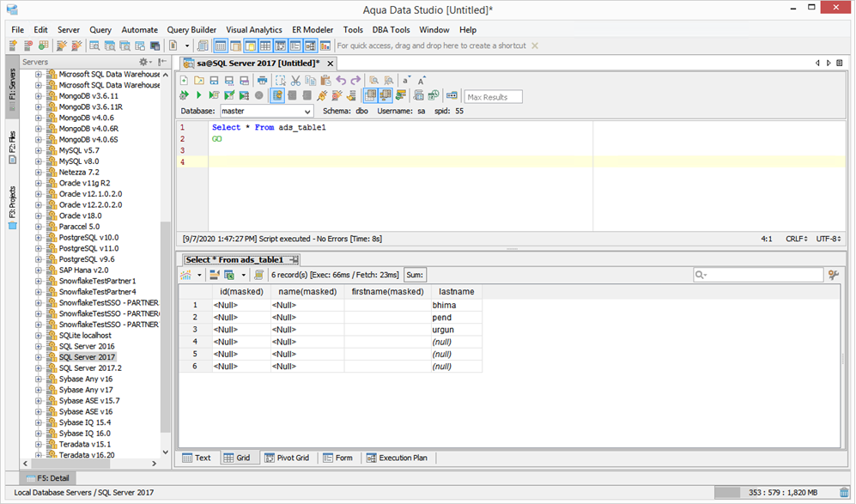Toggle the Sum button in results toolbar
The width and height of the screenshot is (856, 504).
point(415,275)
